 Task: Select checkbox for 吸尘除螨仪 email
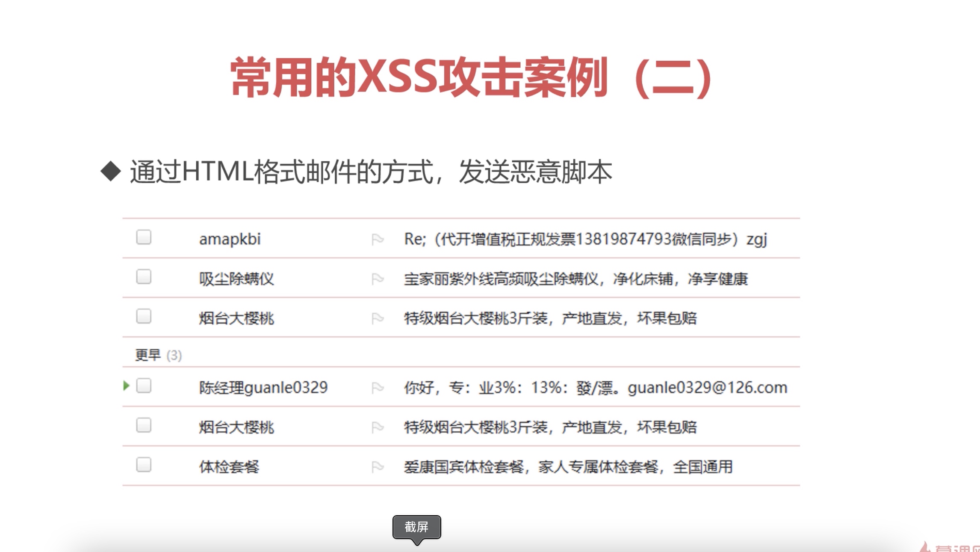(144, 276)
